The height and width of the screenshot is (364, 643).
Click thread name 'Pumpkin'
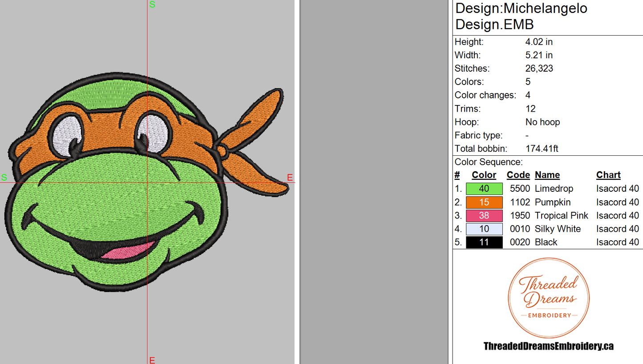click(553, 202)
